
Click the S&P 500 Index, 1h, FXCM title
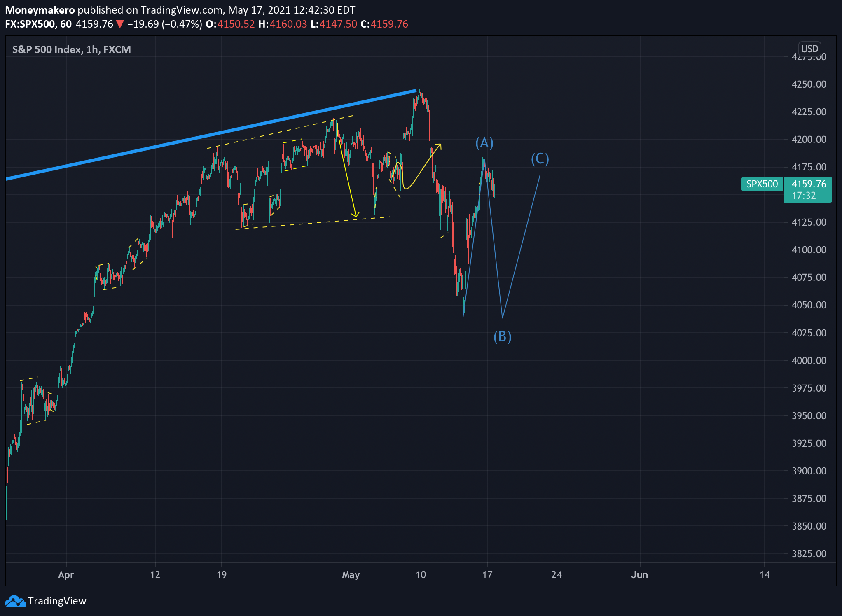pos(72,49)
